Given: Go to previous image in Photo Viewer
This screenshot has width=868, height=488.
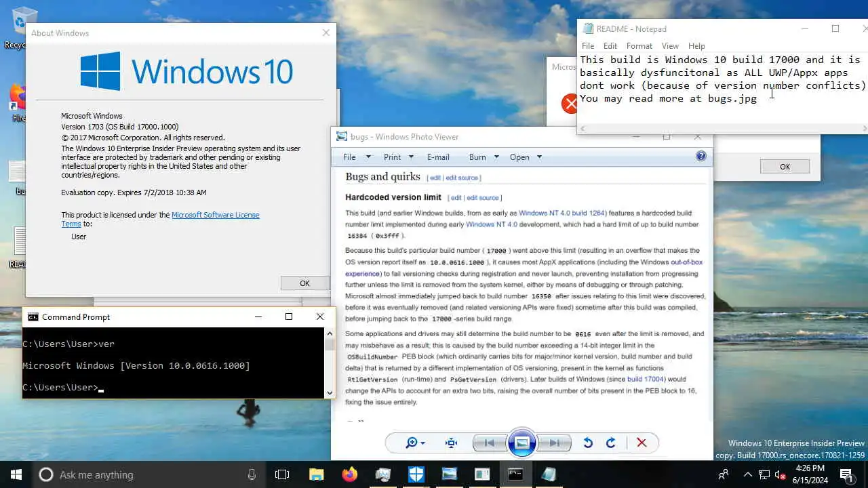Looking at the screenshot, I should coord(489,443).
